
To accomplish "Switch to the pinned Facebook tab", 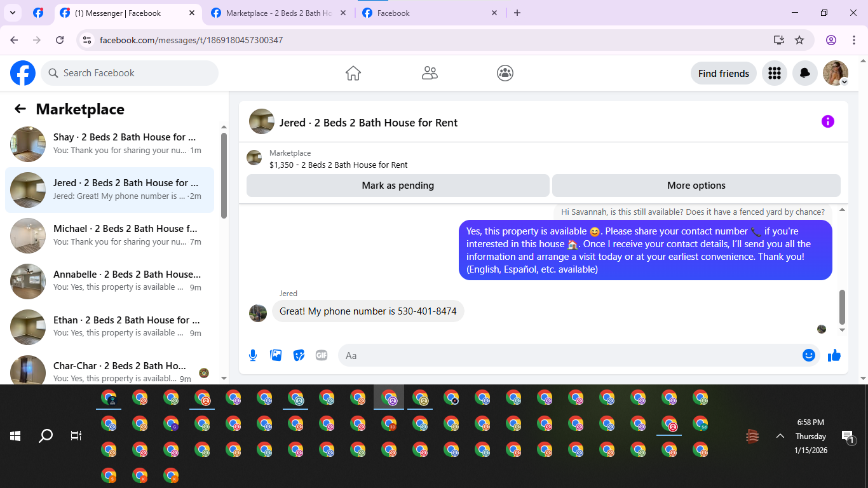I will click(38, 13).
